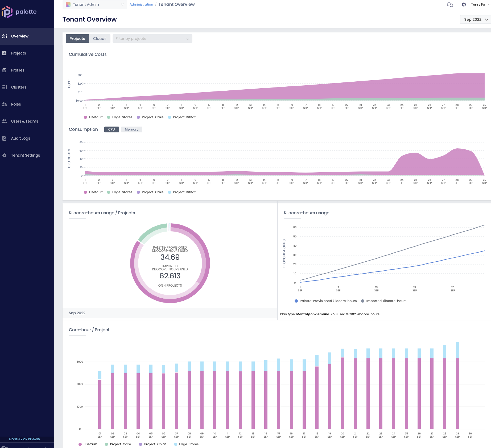Click the Tenant Overview page heading
Image resolution: width=491 pixels, height=448 pixels.
(x=90, y=19)
